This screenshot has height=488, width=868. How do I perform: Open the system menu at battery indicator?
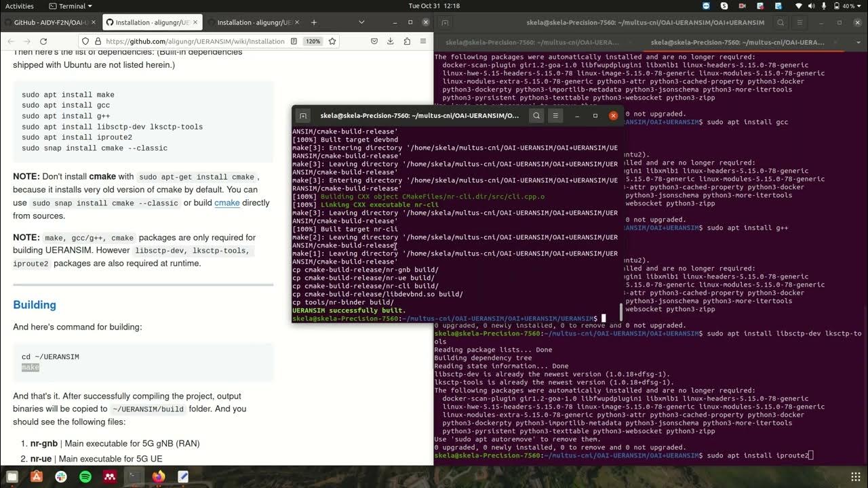click(x=848, y=5)
